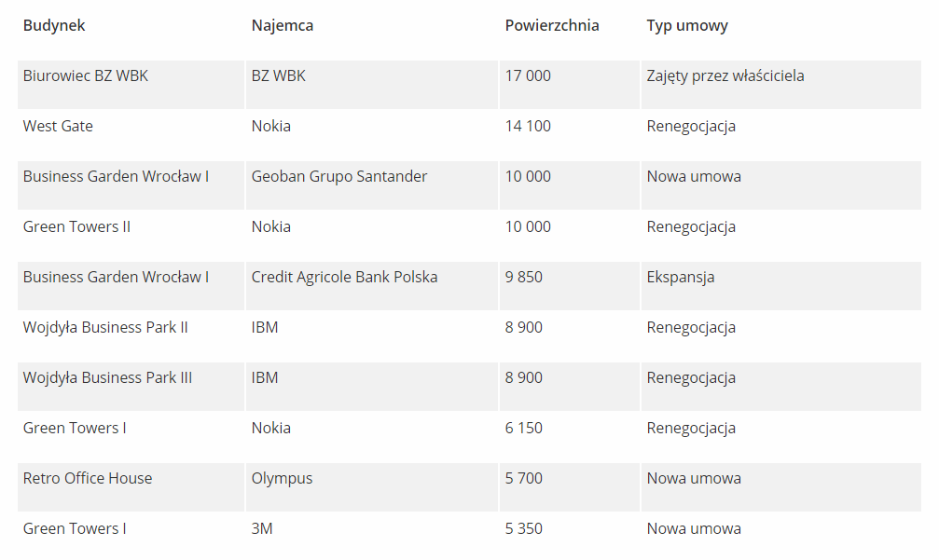
Task: Select tenant Credit Agricole Bank Polska
Action: 344,278
